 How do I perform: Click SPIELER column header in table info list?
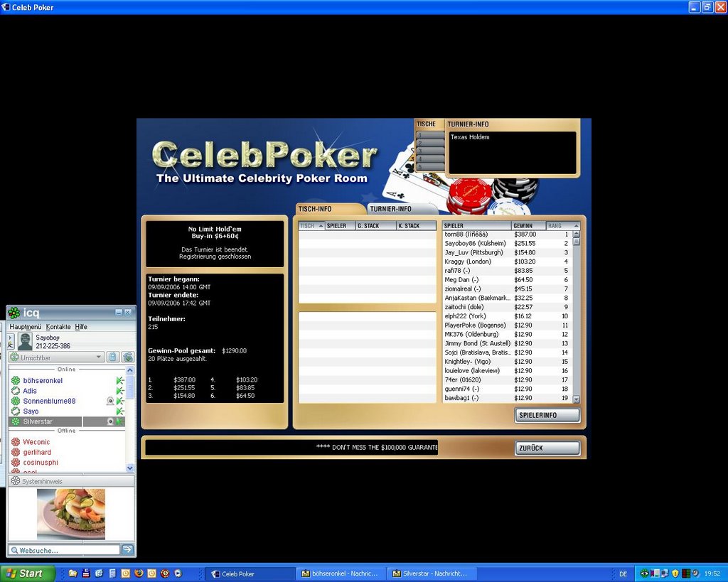341,226
